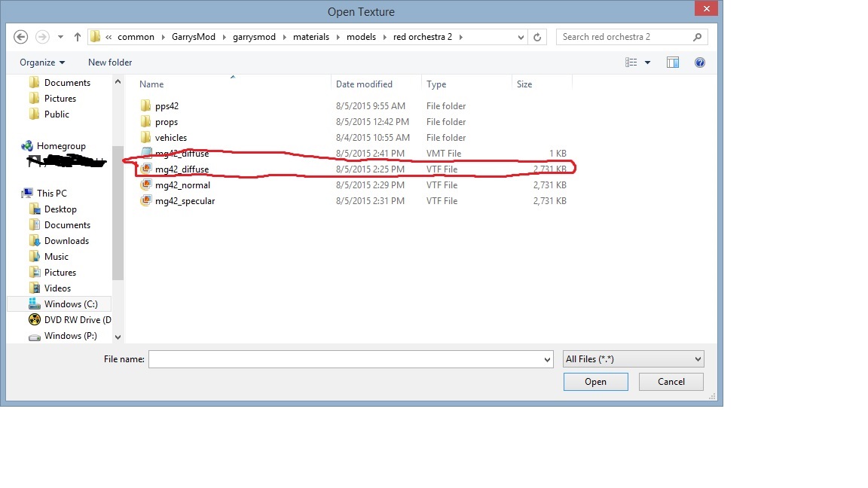The height and width of the screenshot is (488, 868).
Task: Open Desktop under This PC
Action: click(60, 209)
